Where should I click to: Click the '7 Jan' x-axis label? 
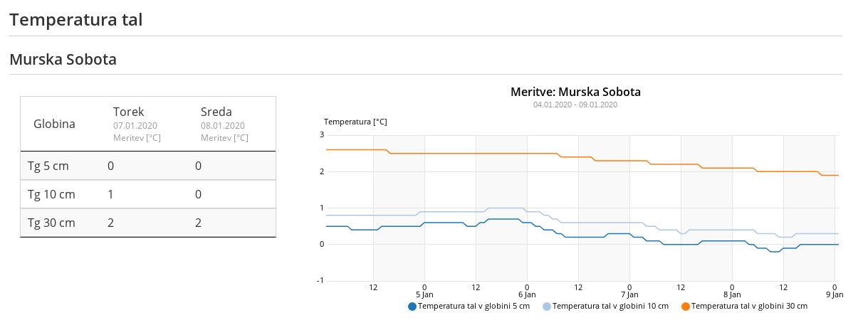pos(629,294)
